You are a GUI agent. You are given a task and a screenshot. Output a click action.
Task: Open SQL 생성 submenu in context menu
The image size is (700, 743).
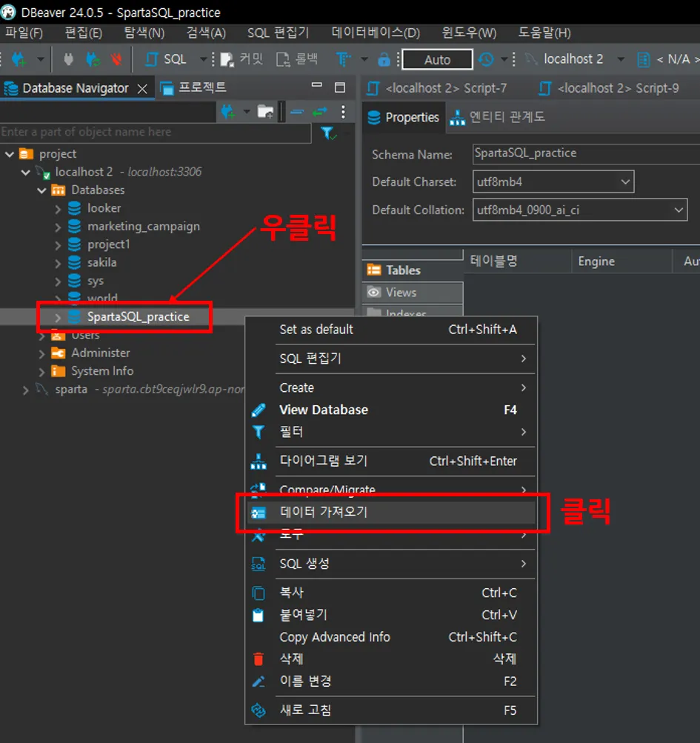coord(391,564)
